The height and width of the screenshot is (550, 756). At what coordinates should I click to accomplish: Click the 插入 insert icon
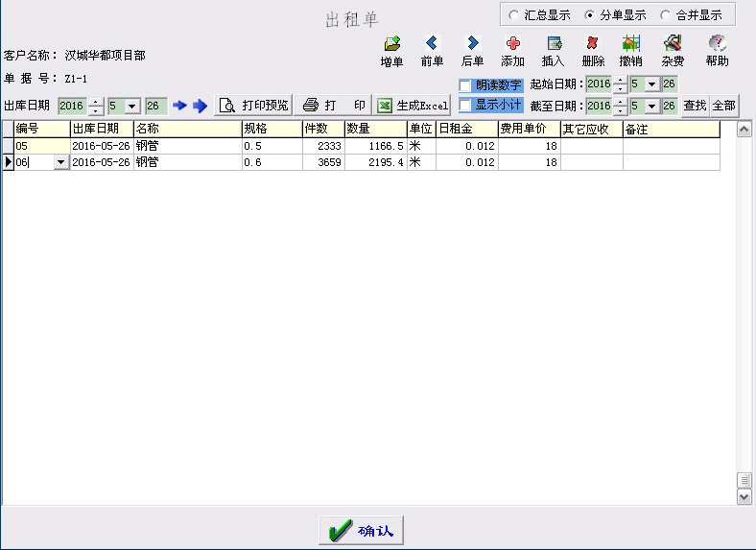[554, 44]
